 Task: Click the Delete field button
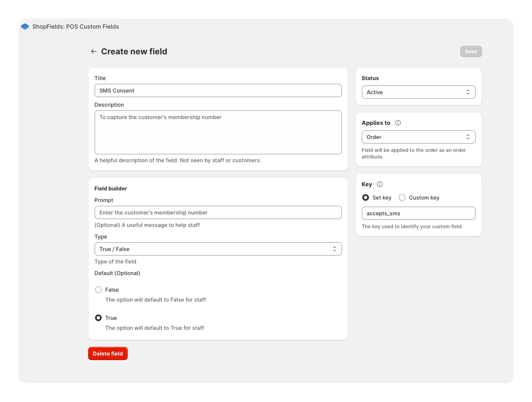(x=107, y=353)
